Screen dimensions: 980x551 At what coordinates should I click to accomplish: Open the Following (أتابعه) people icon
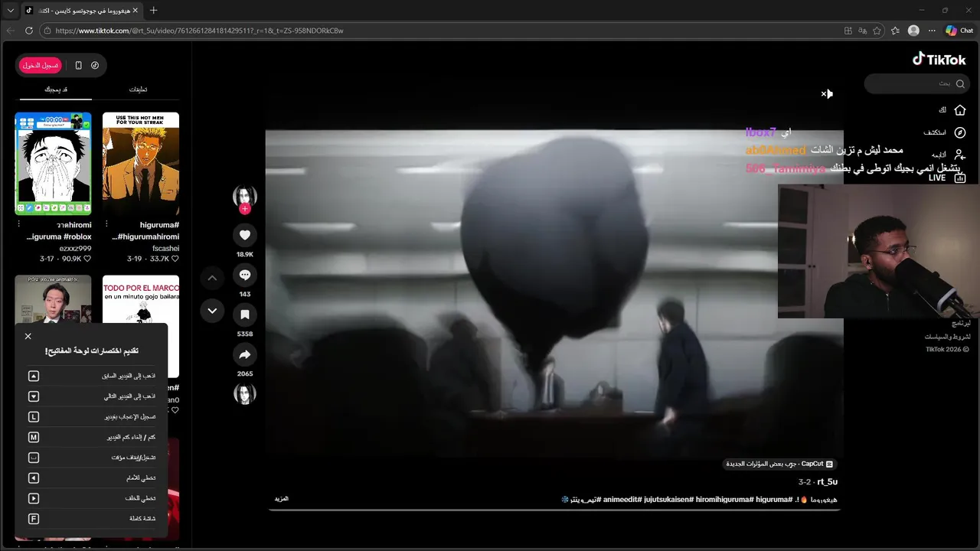(x=960, y=155)
